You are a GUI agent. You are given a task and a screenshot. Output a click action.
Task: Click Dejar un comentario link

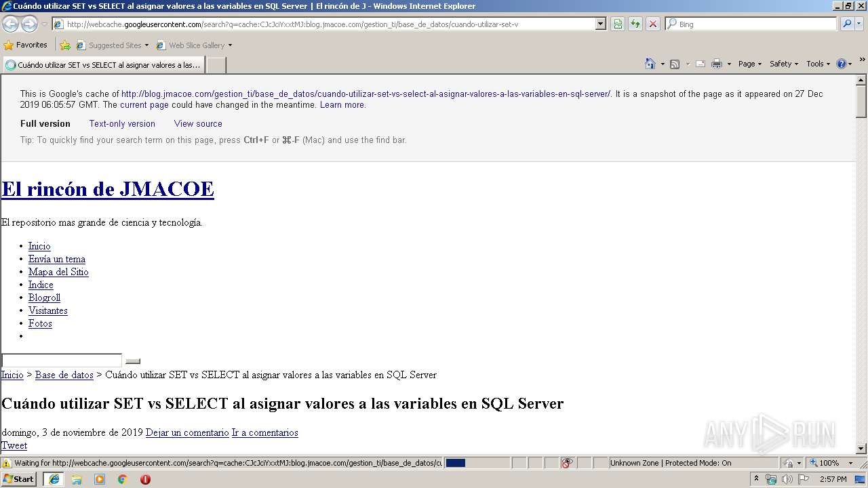coord(187,432)
